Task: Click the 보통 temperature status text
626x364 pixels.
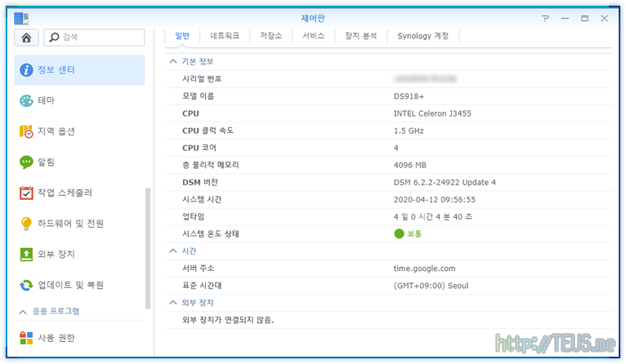Action: [x=414, y=233]
